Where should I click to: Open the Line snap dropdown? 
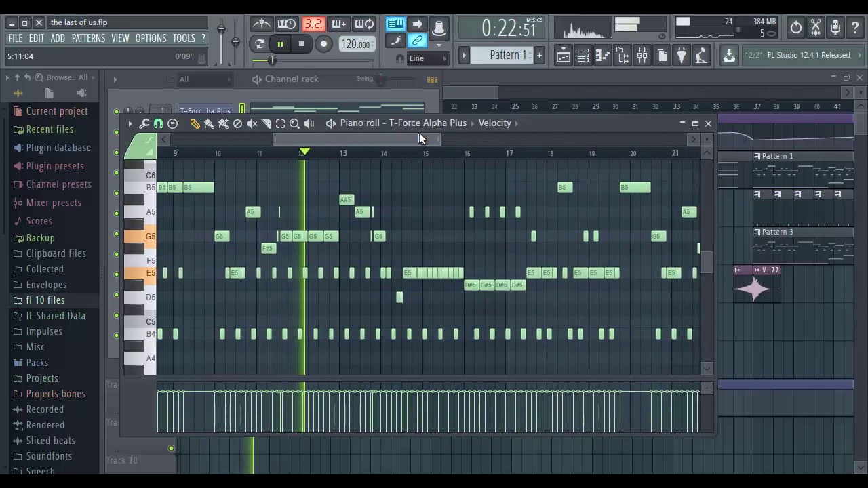[428, 58]
